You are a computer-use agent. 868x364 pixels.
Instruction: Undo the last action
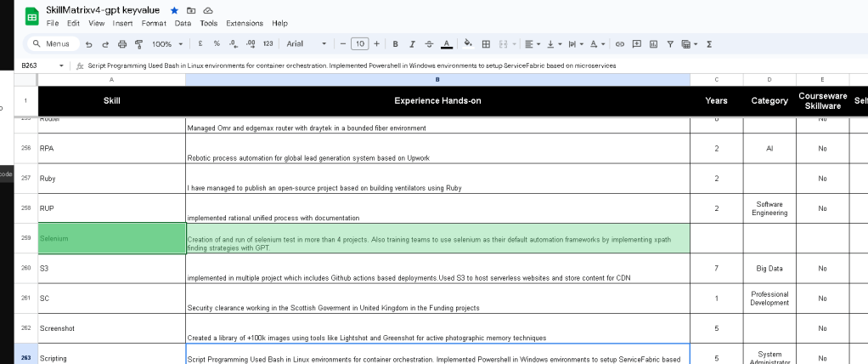(88, 43)
